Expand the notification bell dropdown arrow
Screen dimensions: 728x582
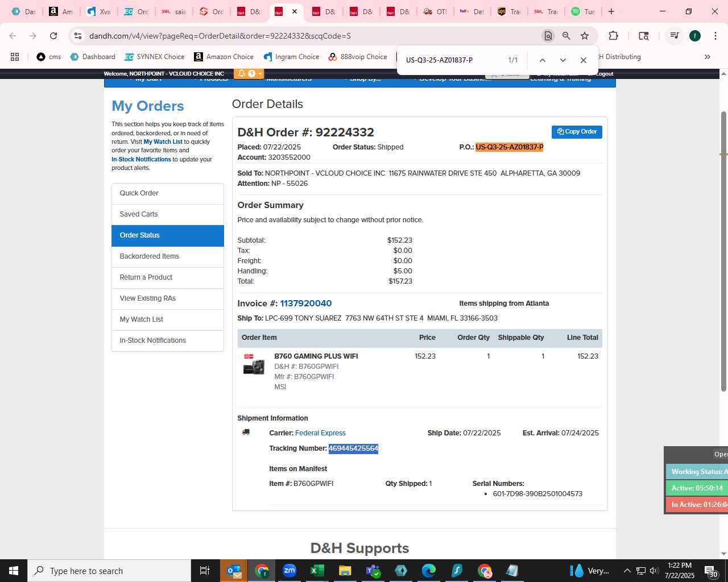[x=260, y=73]
